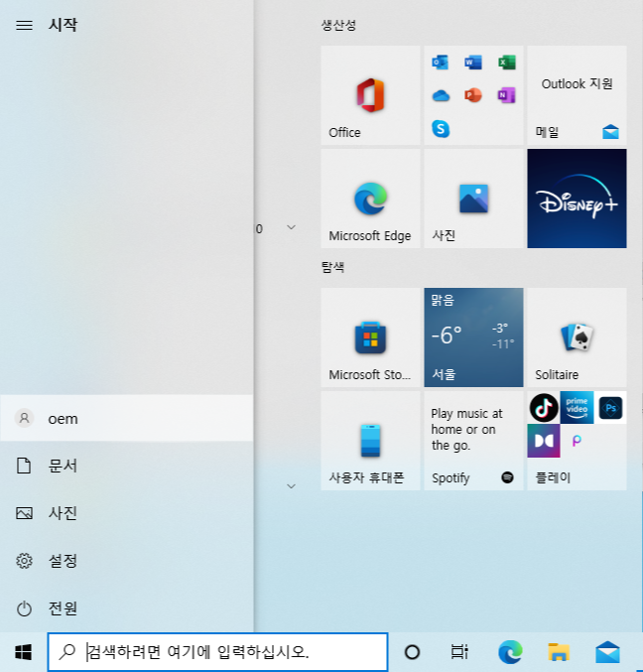Open the oem user account menu
Viewport: 643px width, 672px height.
click(x=126, y=418)
